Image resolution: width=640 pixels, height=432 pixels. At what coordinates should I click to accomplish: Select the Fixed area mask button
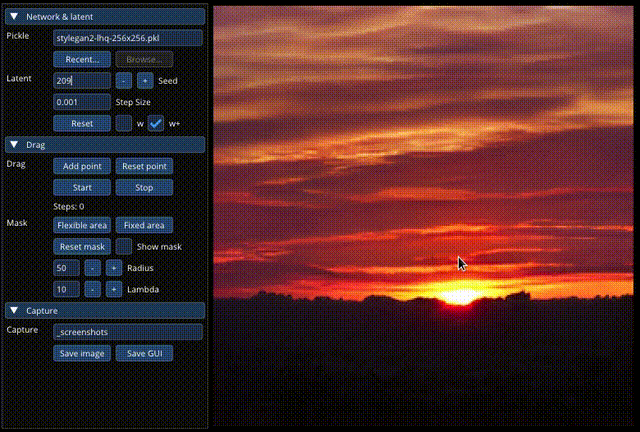144,225
